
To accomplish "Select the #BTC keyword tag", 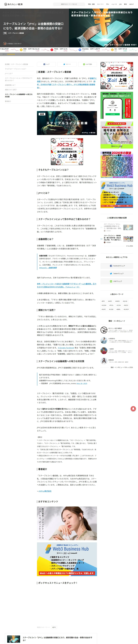I will (x=103, y=301).
